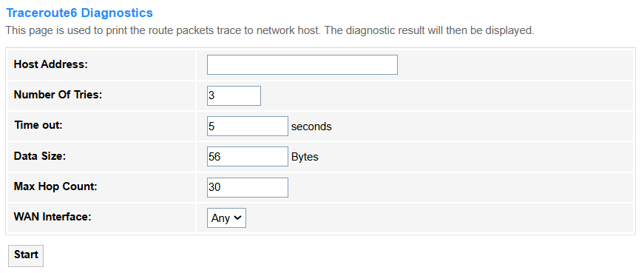Click the Time out label
Image resolution: width=644 pixels, height=273 pixels.
click(38, 125)
